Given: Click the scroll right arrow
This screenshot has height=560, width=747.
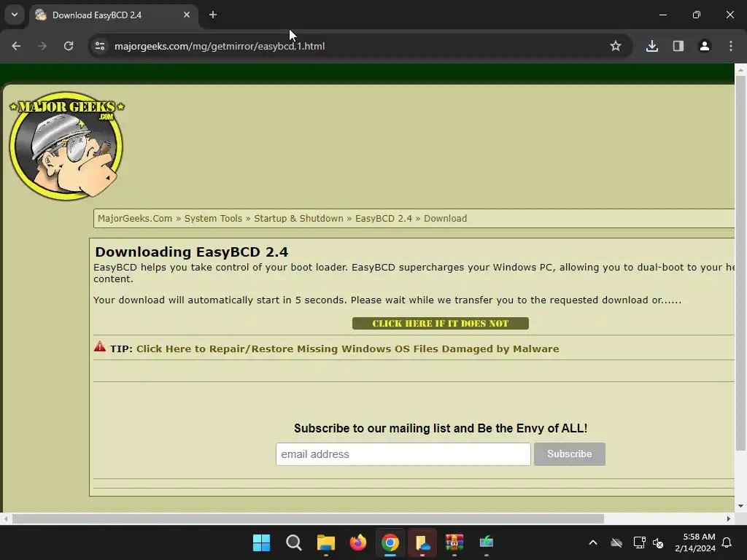Looking at the screenshot, I should click(729, 518).
